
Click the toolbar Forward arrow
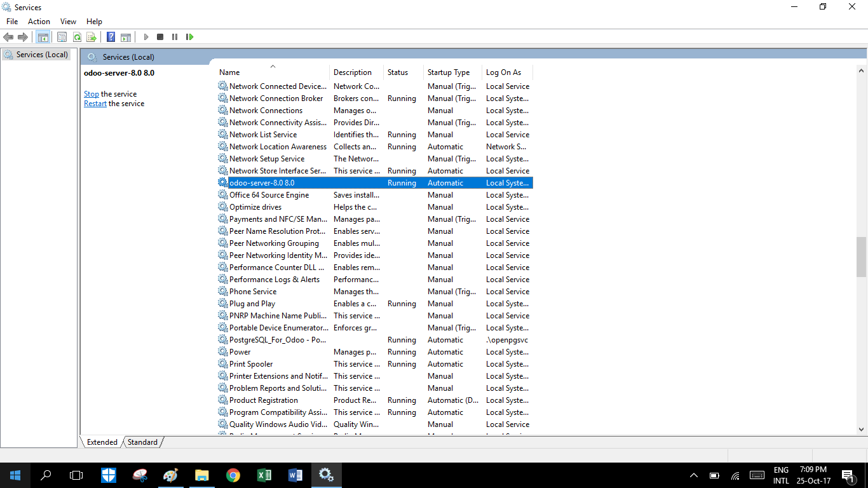23,37
